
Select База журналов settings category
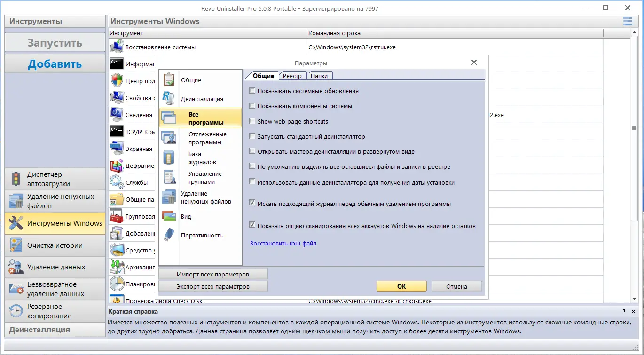pos(200,158)
